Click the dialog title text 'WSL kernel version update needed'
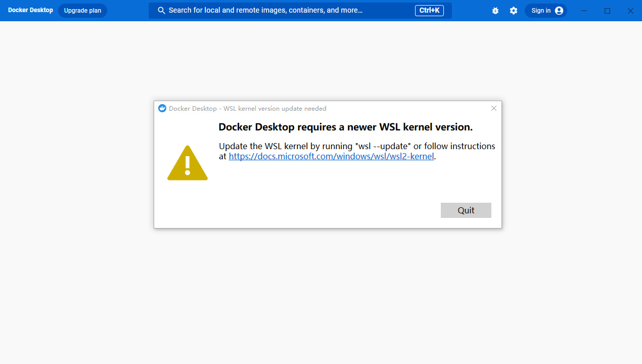This screenshot has height=364, width=642. [x=275, y=109]
